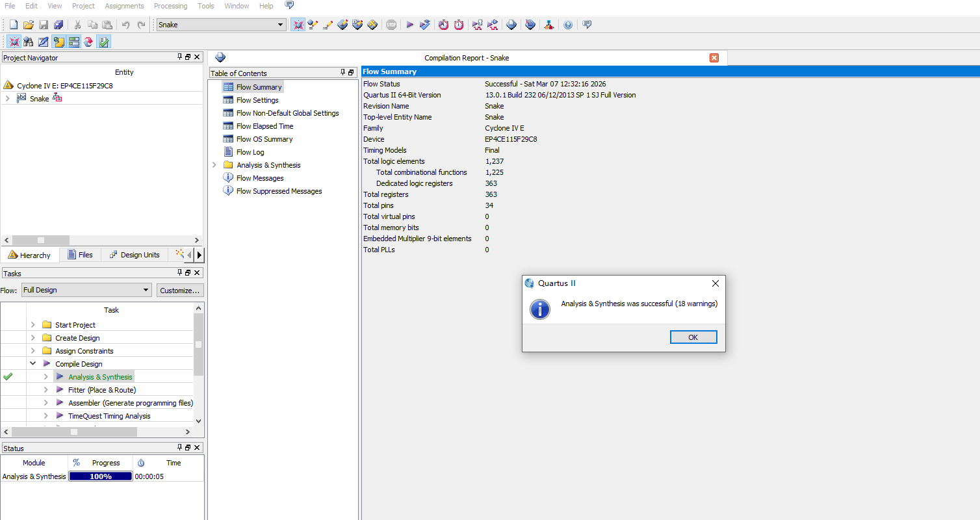This screenshot has height=520, width=980.
Task: Switch to the Design Units tab
Action: [134, 255]
